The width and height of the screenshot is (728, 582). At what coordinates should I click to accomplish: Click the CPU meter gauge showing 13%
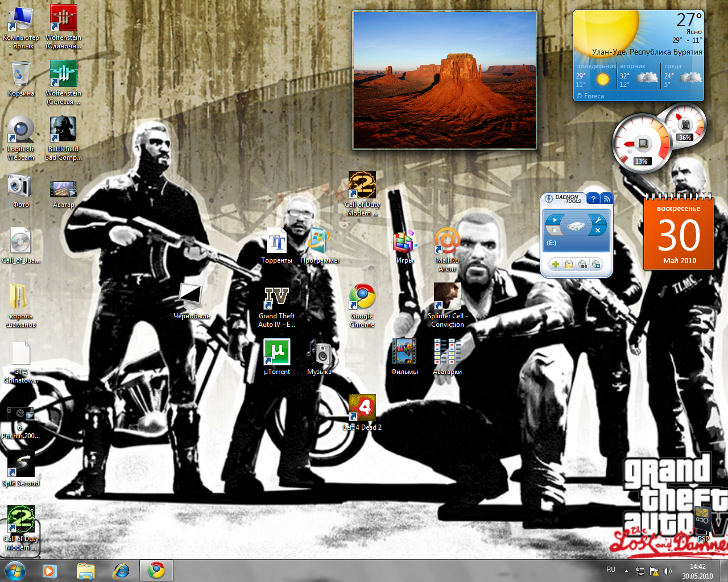pyautogui.click(x=642, y=143)
